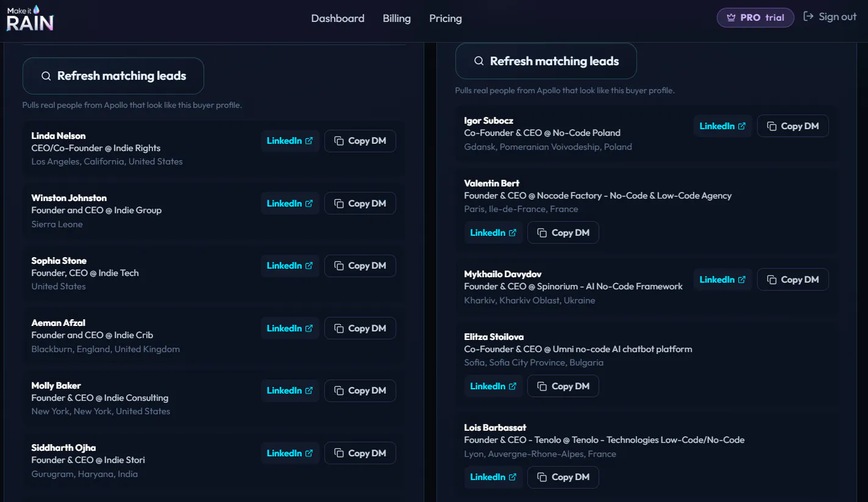Click 'Los Angeles, California, United States' location
Viewport: 868px width, 502px height.
pyautogui.click(x=107, y=161)
